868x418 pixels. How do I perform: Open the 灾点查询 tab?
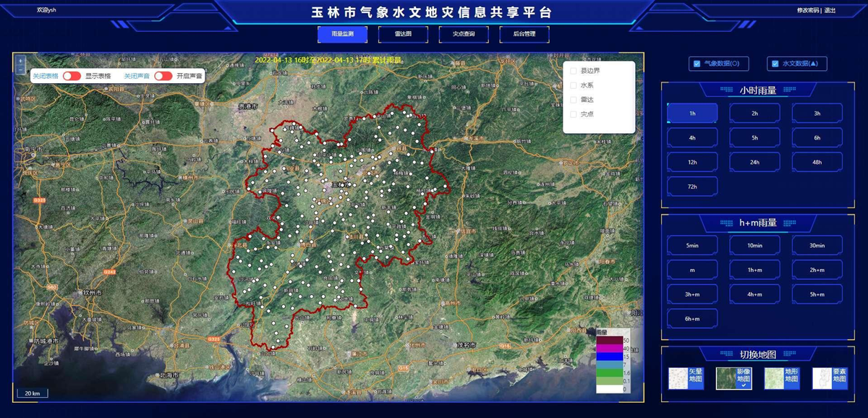[x=464, y=34]
